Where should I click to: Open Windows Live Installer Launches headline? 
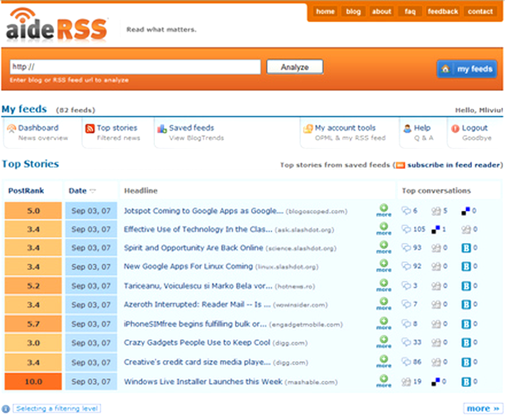click(203, 382)
